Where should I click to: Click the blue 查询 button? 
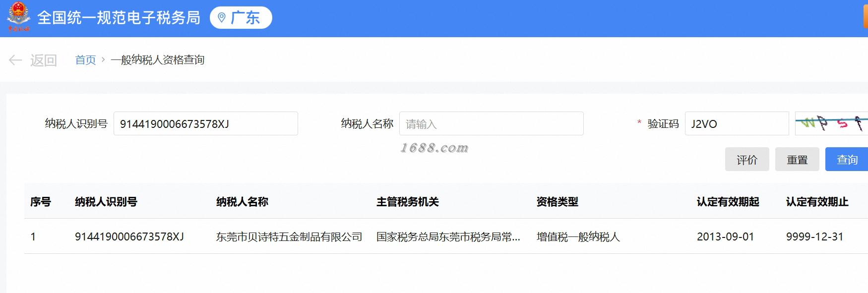pyautogui.click(x=847, y=159)
